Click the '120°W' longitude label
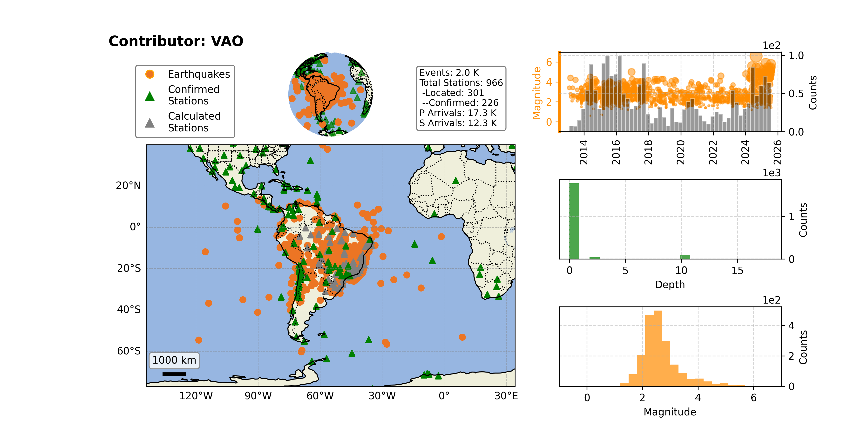Screen dimensions: 868x434 (x=196, y=396)
